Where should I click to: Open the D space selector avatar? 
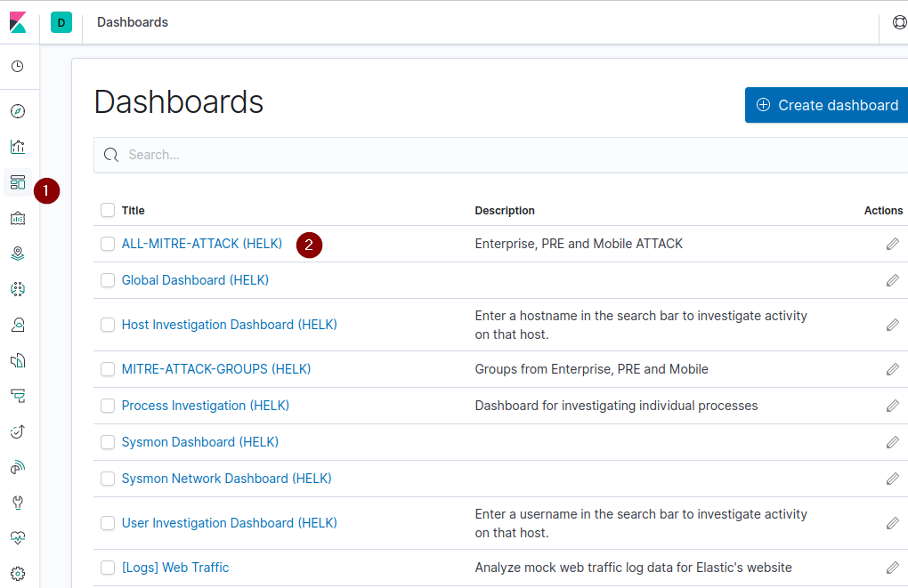(x=61, y=22)
